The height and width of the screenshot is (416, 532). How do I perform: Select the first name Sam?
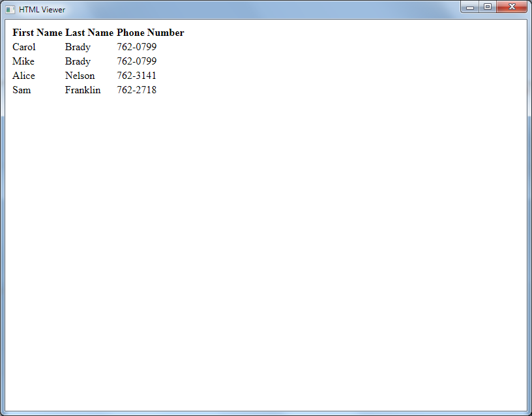coord(22,90)
